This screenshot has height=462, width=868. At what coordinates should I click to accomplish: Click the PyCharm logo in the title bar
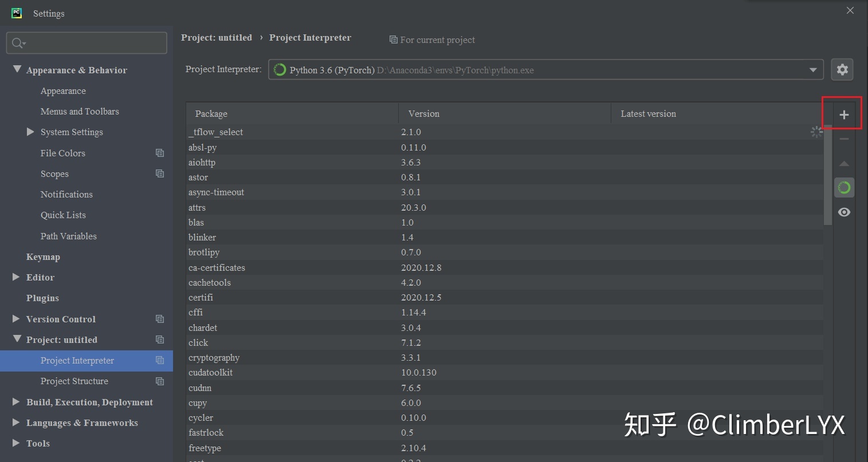[x=15, y=12]
